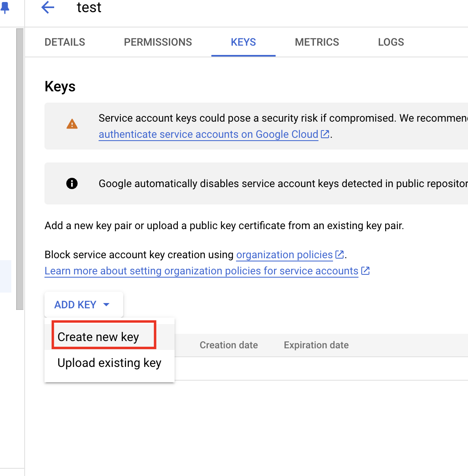
Task: Click the organization policies link
Action: point(284,254)
